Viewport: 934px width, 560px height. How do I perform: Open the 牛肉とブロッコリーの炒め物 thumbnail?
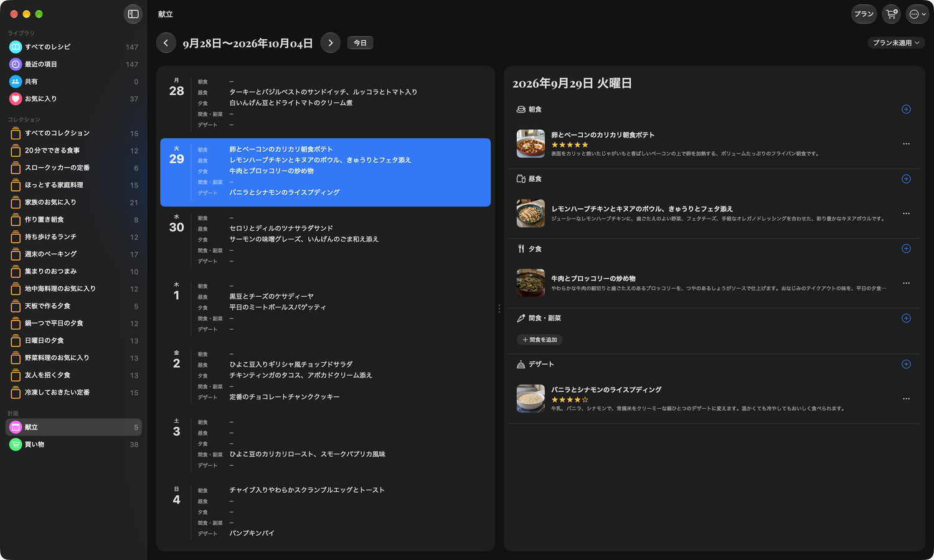(531, 283)
